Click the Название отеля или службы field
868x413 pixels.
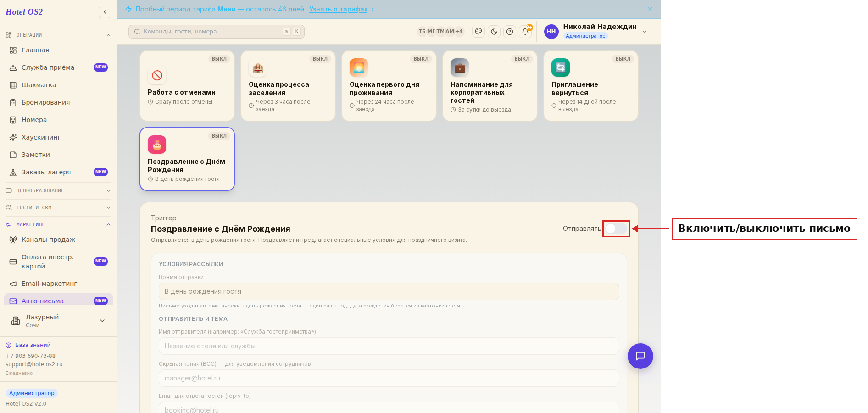pyautogui.click(x=389, y=346)
